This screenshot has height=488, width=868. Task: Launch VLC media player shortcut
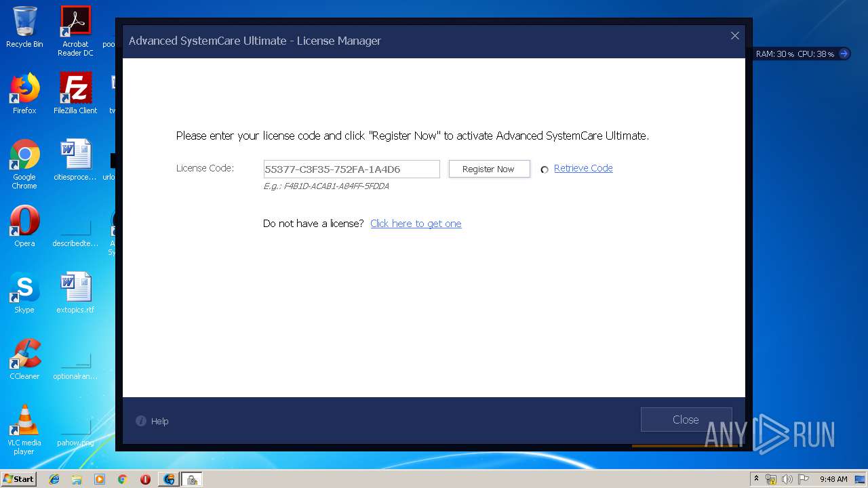[x=24, y=430]
